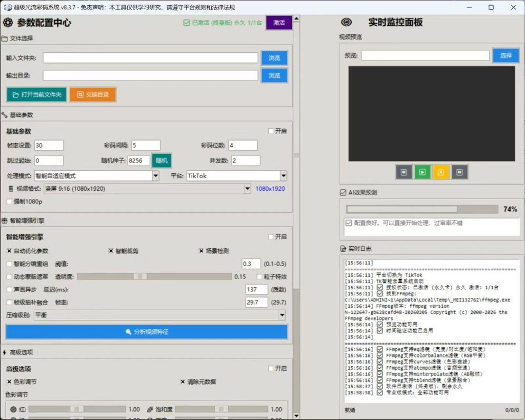Enable 开启 checkbox for 高级选项

pyautogui.click(x=271, y=368)
